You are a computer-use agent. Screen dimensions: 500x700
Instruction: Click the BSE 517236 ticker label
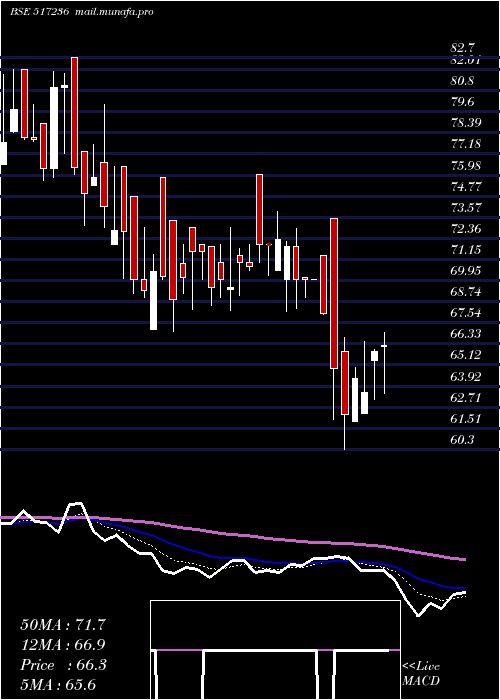40,12
